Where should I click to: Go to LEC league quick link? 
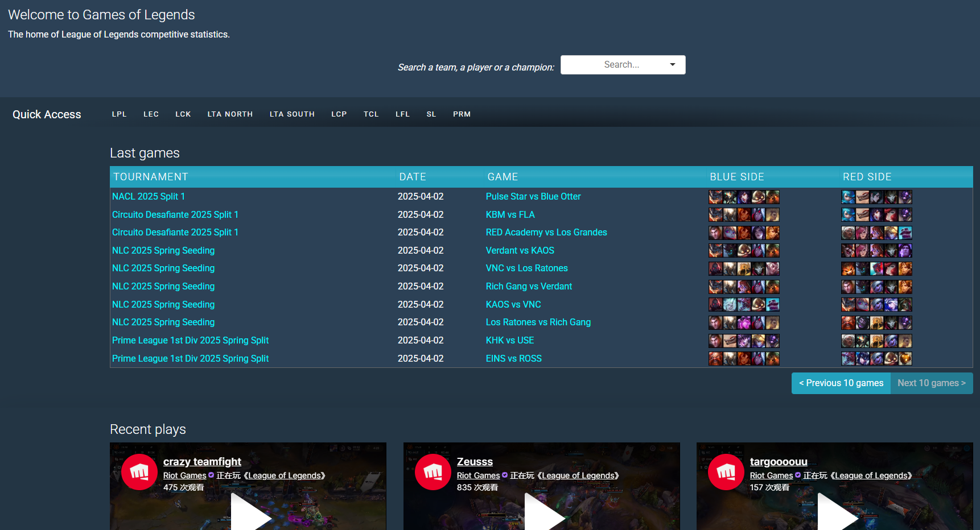tap(151, 114)
